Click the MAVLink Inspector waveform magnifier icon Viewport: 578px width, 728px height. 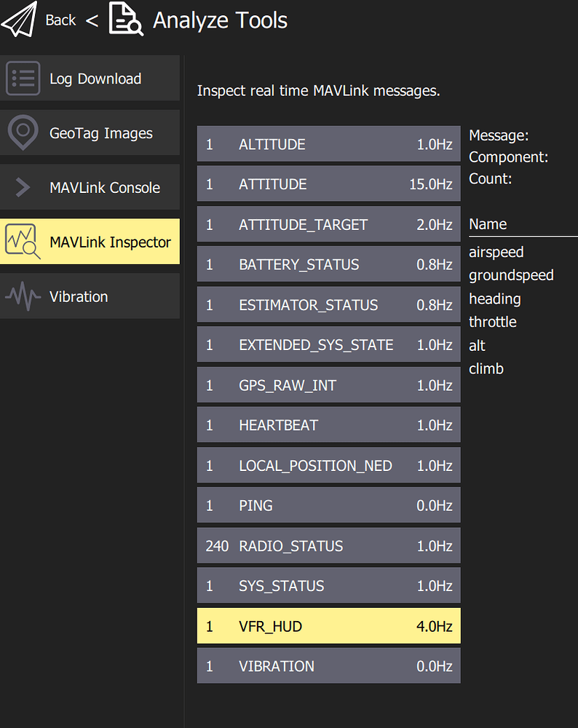click(x=24, y=241)
